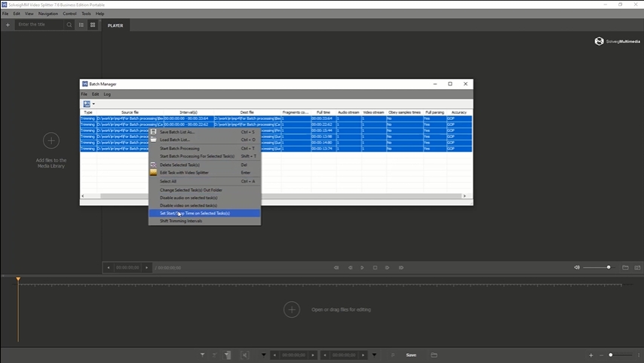Click the first marker flag icon in bottom toolbar
644x363 pixels.
coord(203,355)
